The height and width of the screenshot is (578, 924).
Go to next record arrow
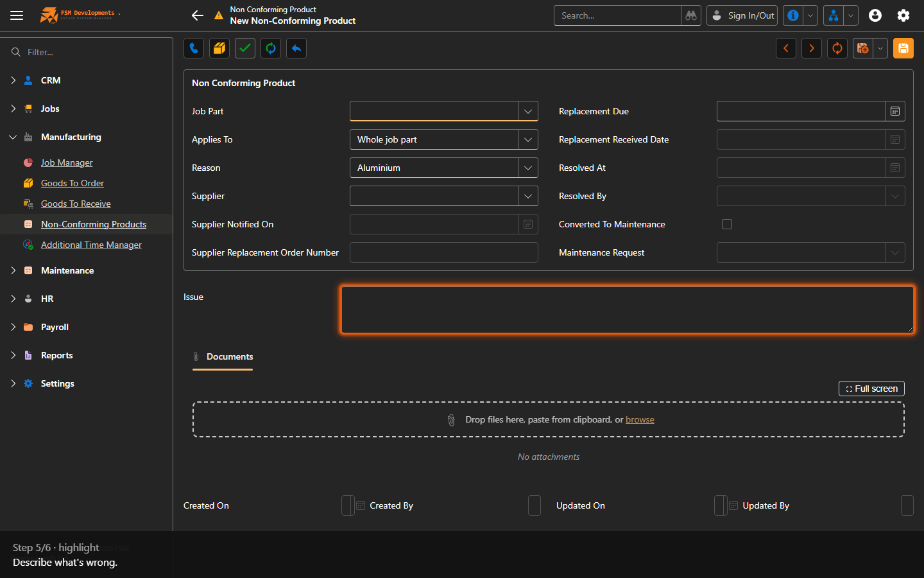(x=812, y=48)
